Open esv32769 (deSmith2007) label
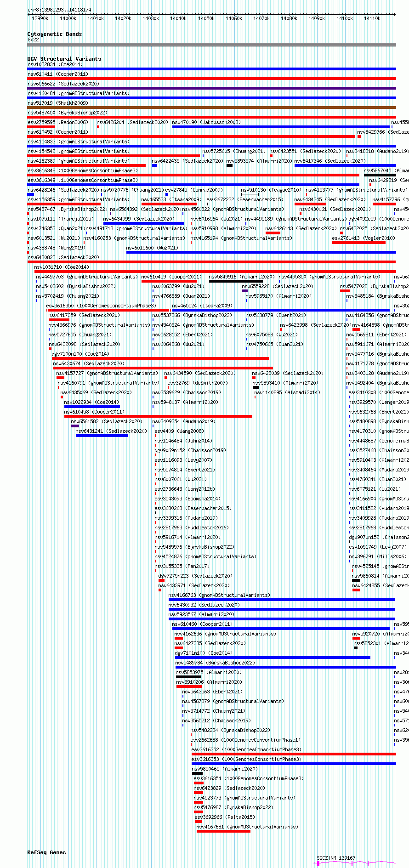This screenshot has width=409, height=868. pyautogui.click(x=198, y=383)
